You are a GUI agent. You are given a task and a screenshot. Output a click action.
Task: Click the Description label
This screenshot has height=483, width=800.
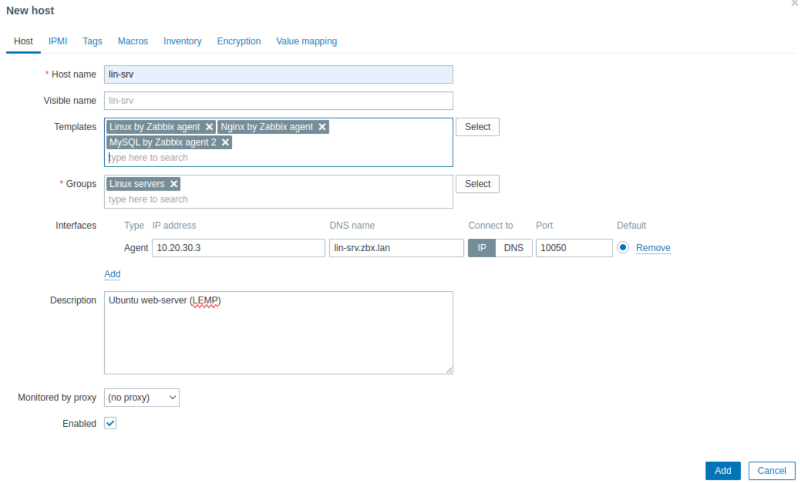click(x=73, y=300)
